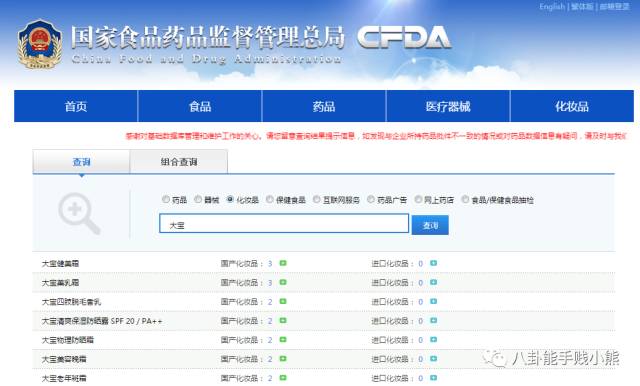Open 食品 in the blue navigation bar
This screenshot has height=386, width=640.
[x=200, y=106]
